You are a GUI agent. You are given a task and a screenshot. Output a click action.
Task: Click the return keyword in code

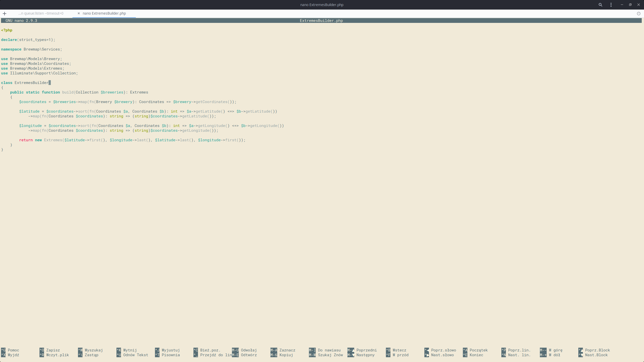click(x=26, y=140)
